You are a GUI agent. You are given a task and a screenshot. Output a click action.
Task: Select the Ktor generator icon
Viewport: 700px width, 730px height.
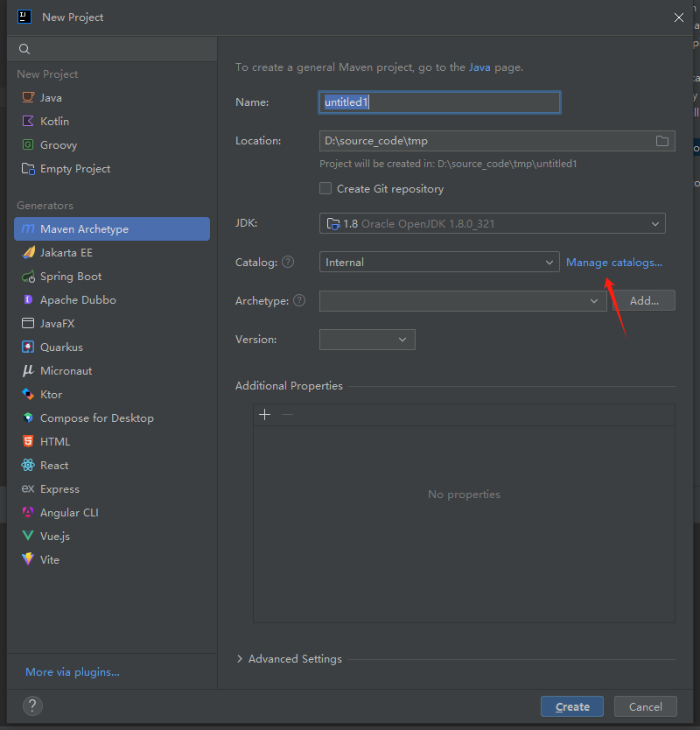(x=28, y=395)
